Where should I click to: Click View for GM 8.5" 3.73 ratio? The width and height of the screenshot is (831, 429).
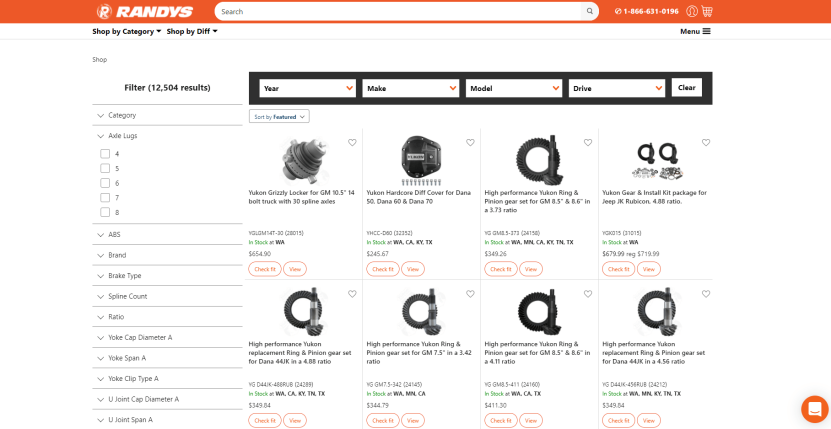pos(531,269)
